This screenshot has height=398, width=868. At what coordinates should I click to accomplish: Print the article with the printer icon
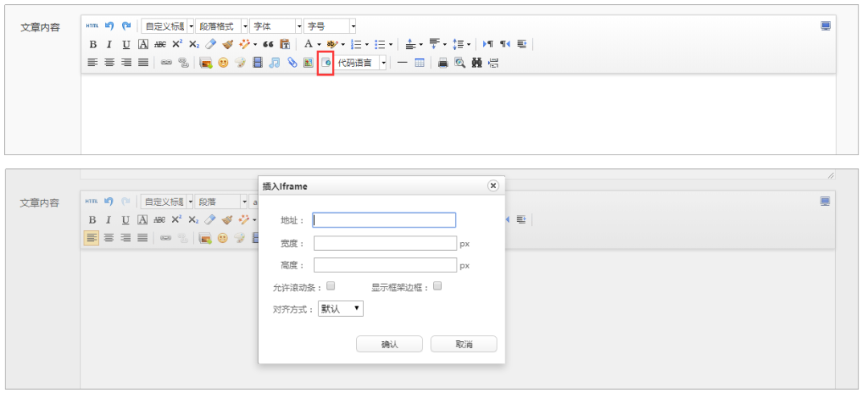443,63
